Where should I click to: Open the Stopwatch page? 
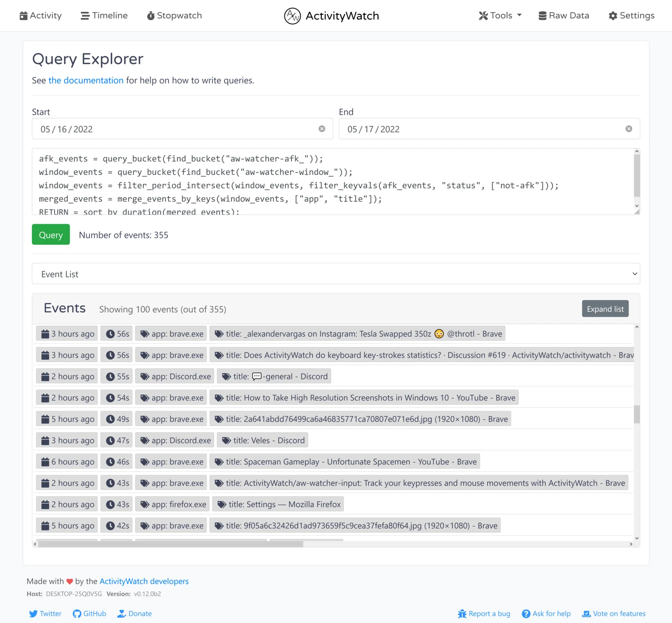click(x=174, y=16)
